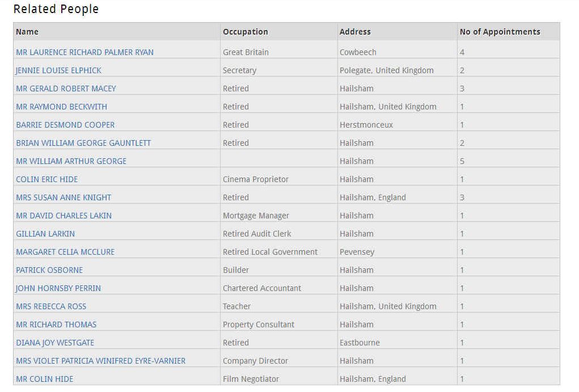Select Mrs Susan Anne Knight link
579x392 pixels.
pyautogui.click(x=64, y=197)
